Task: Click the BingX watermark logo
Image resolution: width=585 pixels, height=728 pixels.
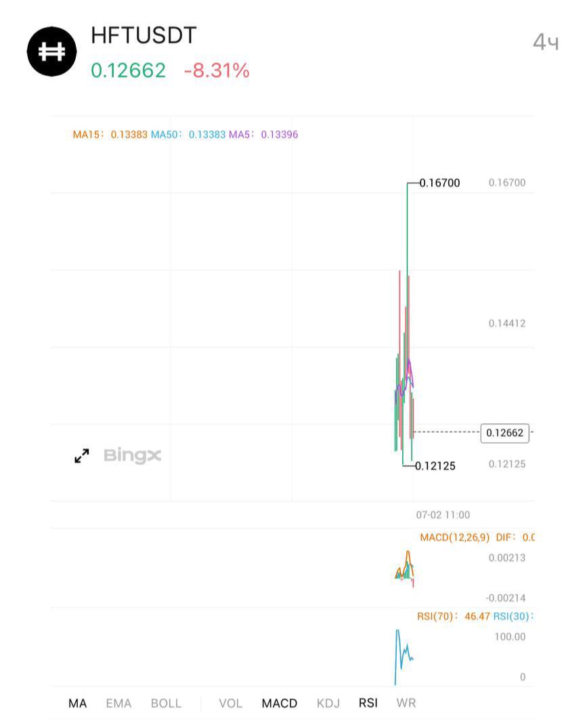Action: click(132, 456)
